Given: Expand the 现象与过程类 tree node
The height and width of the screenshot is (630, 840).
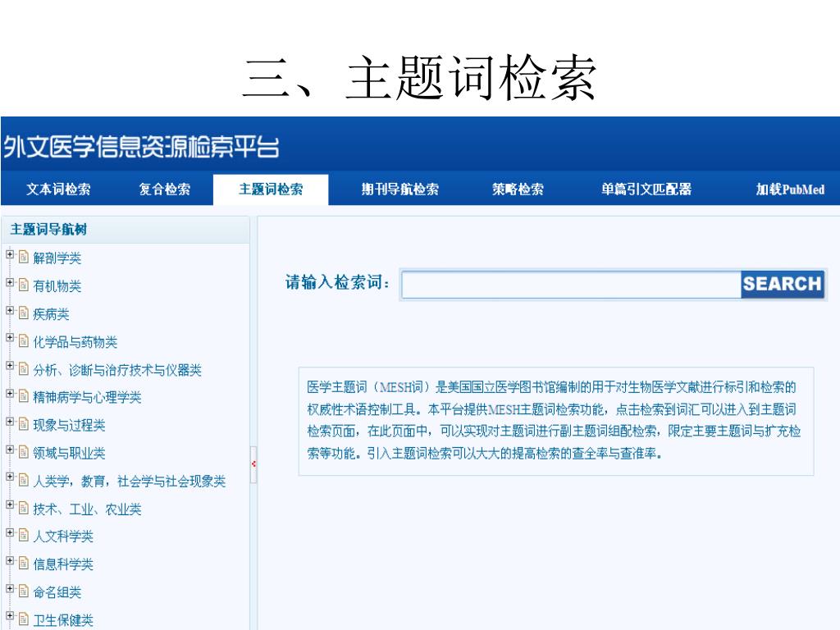Looking at the screenshot, I should 10,422.
